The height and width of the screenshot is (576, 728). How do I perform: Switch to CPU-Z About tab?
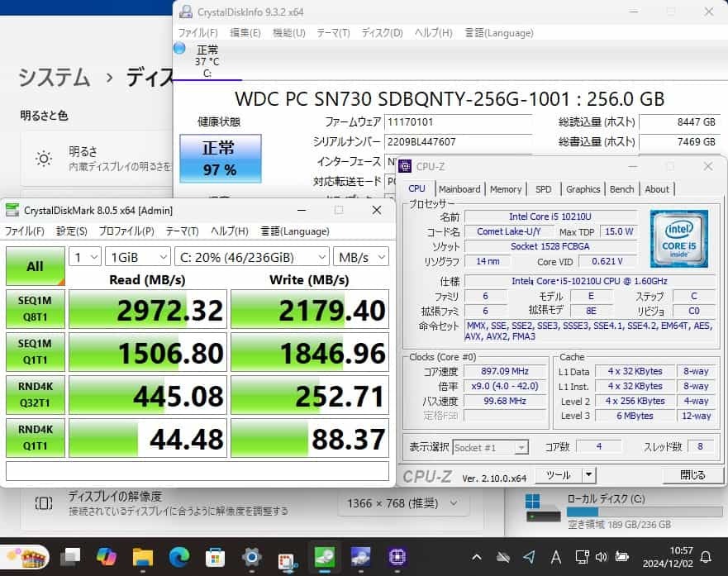coord(657,189)
